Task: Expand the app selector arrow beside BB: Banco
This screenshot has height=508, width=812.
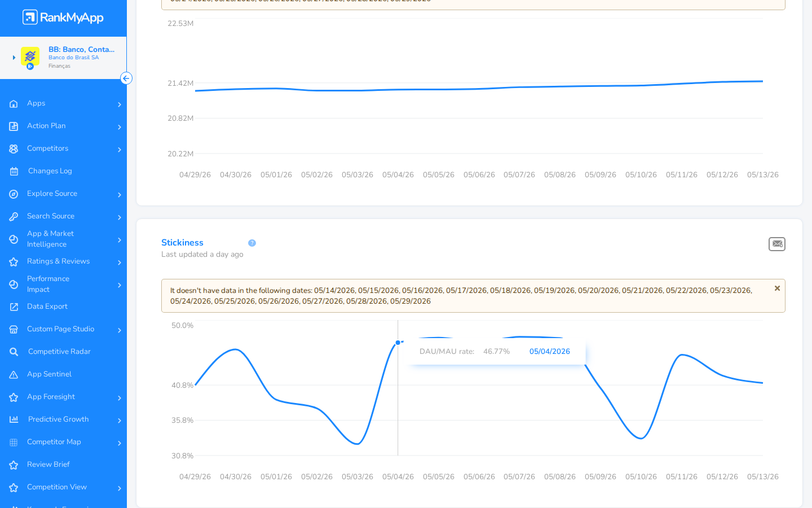Action: pos(14,58)
